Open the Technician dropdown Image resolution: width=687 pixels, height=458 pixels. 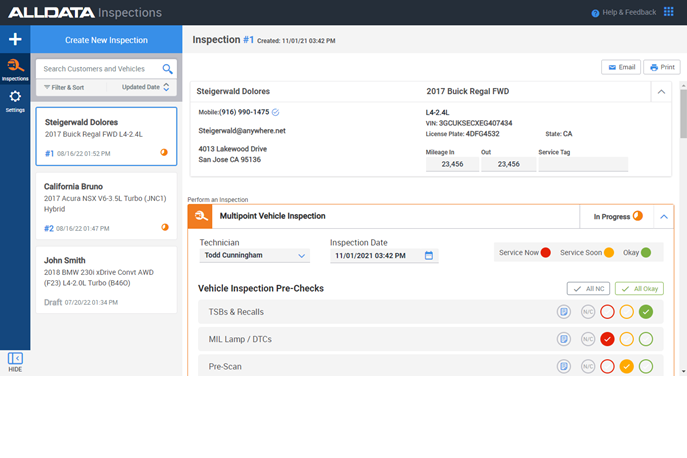tap(254, 255)
